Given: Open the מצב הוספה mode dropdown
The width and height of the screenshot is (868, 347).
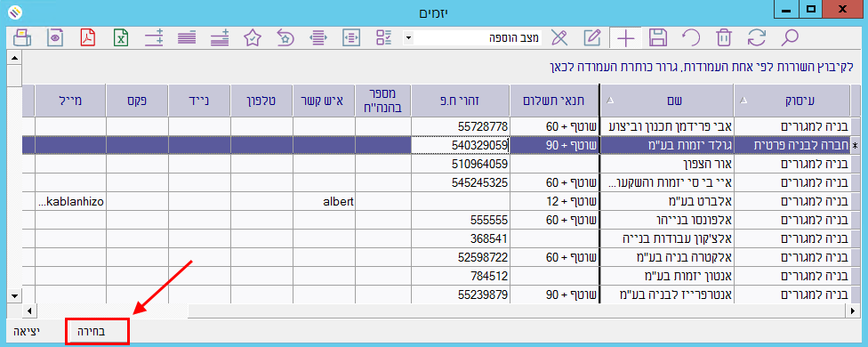Looking at the screenshot, I should point(408,38).
